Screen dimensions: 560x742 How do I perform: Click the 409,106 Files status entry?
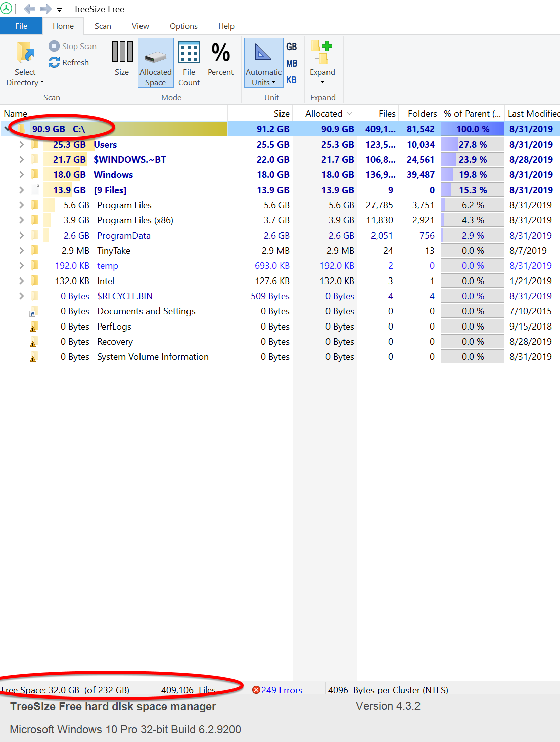pos(188,690)
